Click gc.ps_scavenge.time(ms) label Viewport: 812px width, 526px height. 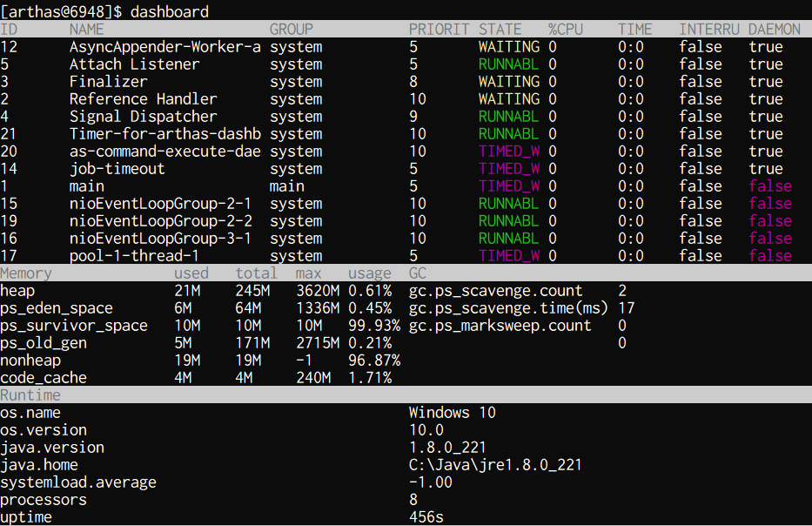pyautogui.click(x=508, y=308)
